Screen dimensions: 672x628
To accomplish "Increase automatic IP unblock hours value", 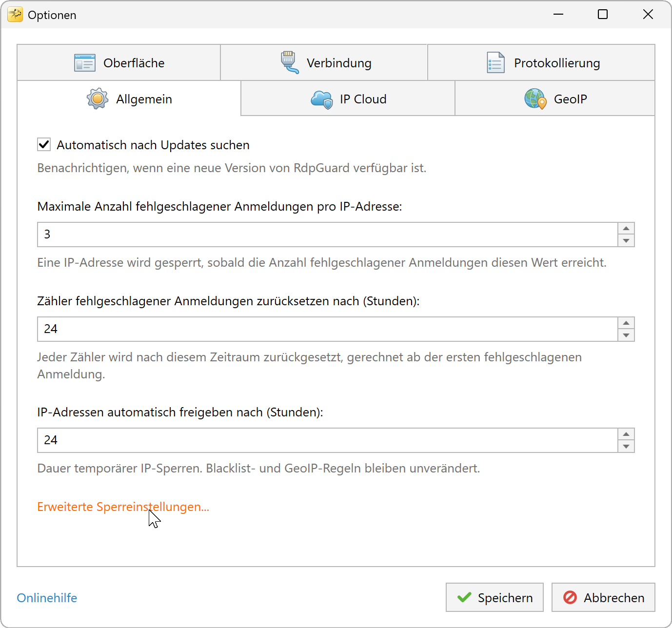I will click(626, 434).
